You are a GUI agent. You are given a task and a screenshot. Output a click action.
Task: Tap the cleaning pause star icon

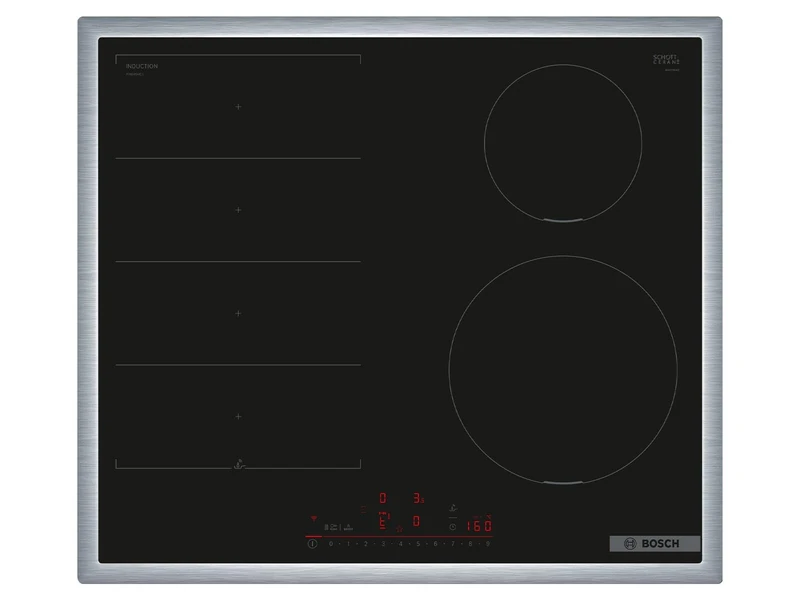(400, 527)
